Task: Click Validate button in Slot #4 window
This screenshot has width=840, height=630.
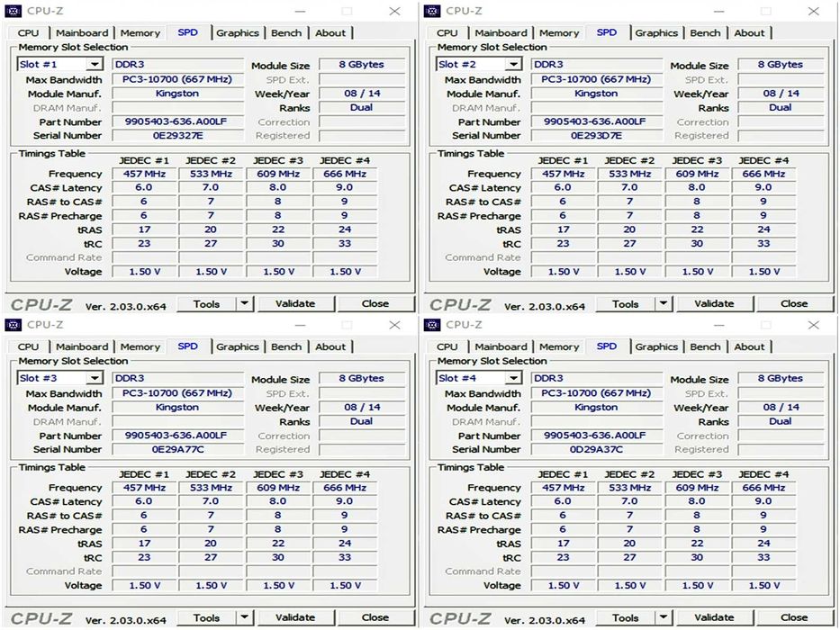Action: pos(714,617)
